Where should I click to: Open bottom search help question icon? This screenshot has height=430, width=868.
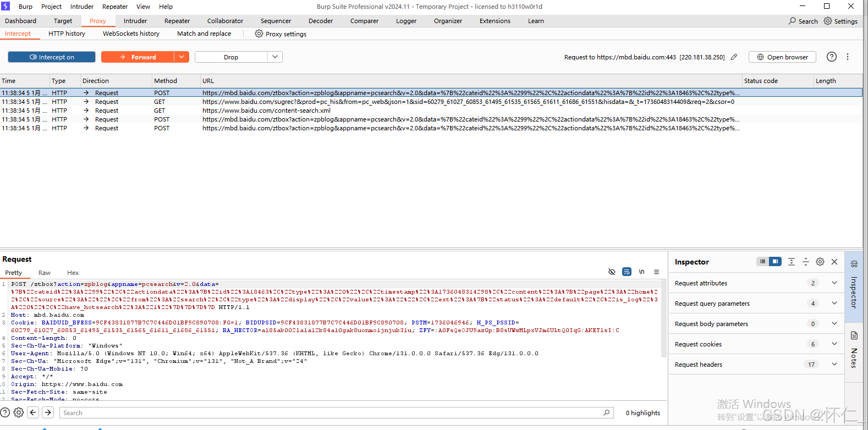[x=5, y=412]
